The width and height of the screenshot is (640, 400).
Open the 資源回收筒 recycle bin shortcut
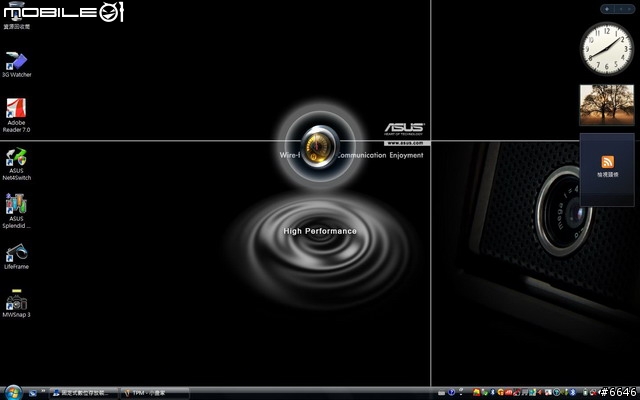(16, 16)
